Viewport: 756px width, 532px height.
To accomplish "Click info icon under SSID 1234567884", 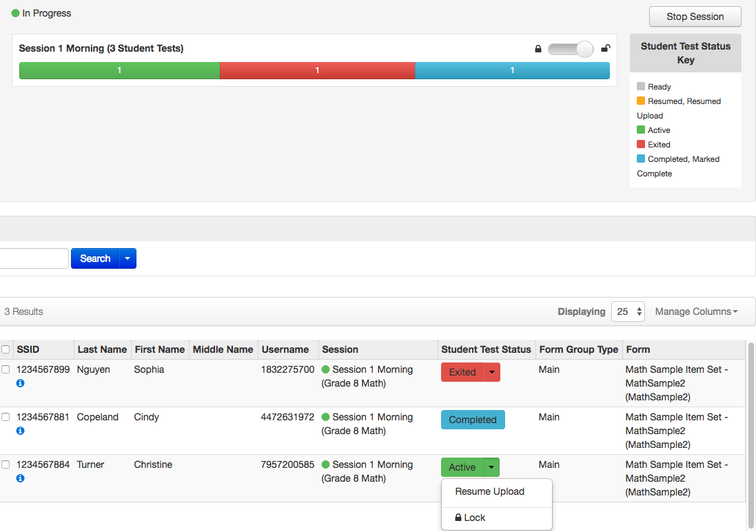I will coord(20,478).
